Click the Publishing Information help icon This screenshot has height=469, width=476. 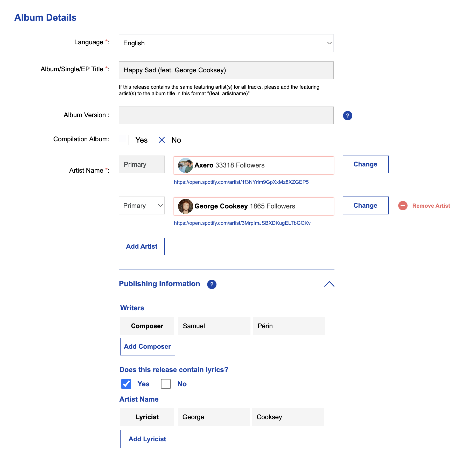(212, 284)
